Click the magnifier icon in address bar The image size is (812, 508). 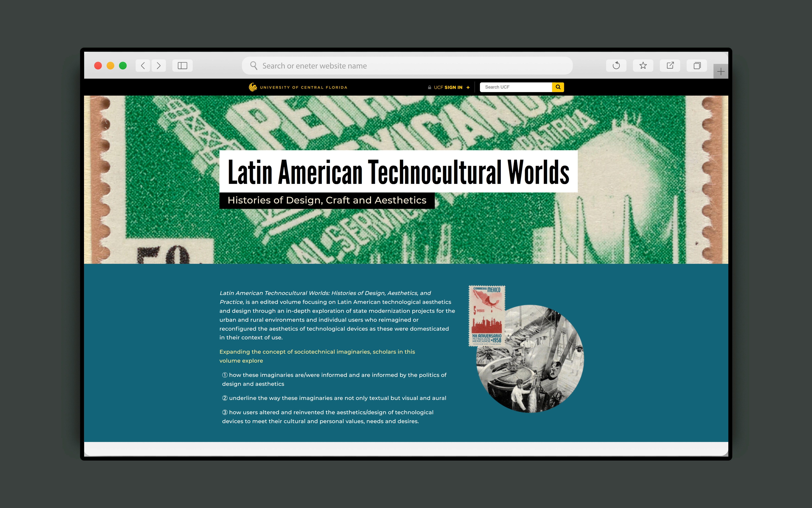254,66
